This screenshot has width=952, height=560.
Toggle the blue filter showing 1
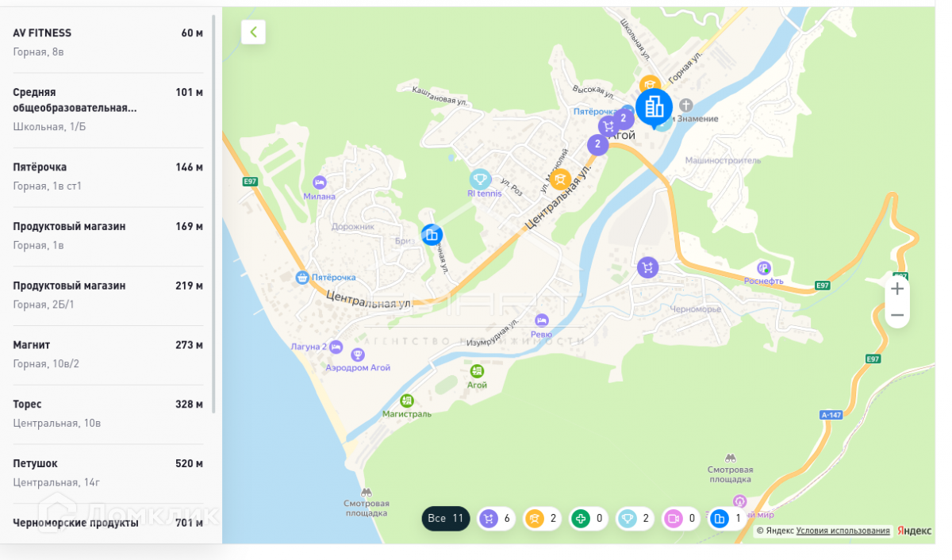[727, 519]
